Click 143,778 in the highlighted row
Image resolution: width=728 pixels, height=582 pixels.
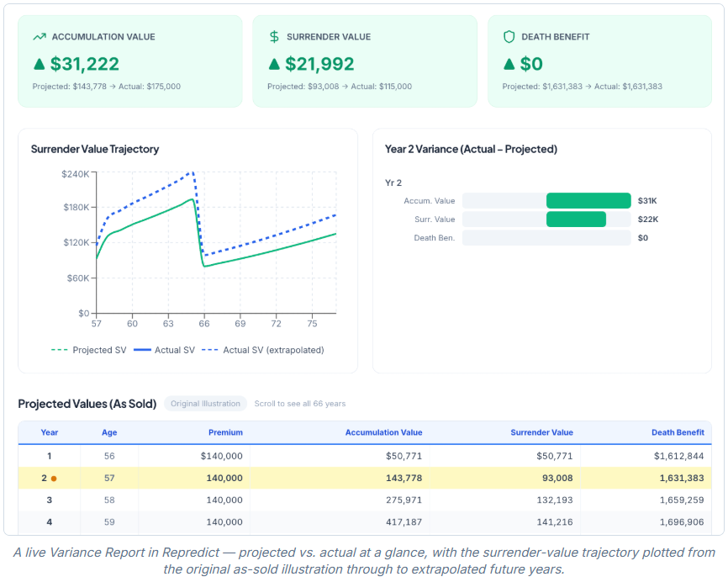(404, 478)
